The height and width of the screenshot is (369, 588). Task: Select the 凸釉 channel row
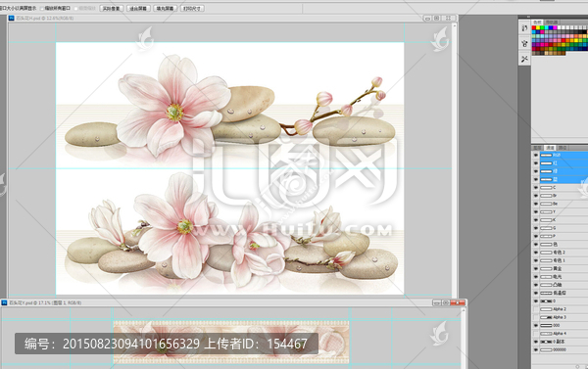tap(563, 285)
